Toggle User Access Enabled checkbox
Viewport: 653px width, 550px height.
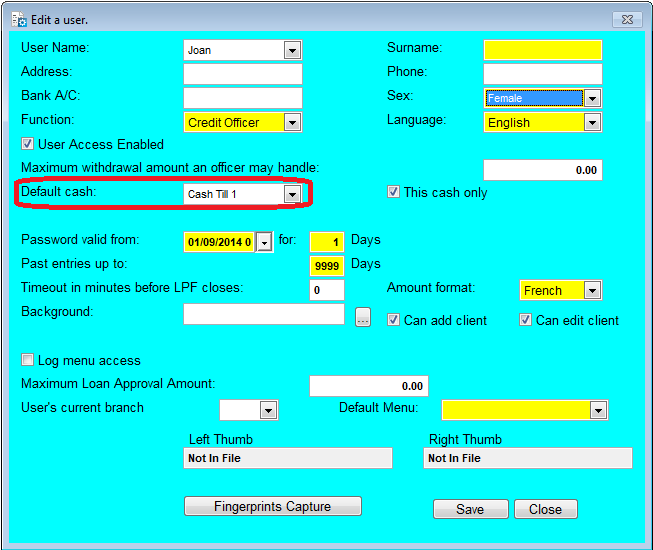point(27,144)
